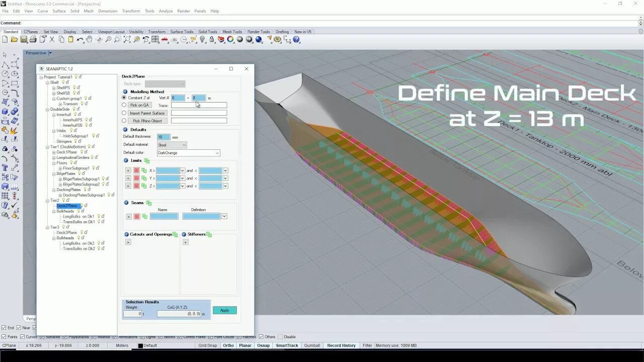Toggle the Disable osnap checkbox
The image size is (644, 362).
pyautogui.click(x=280, y=337)
